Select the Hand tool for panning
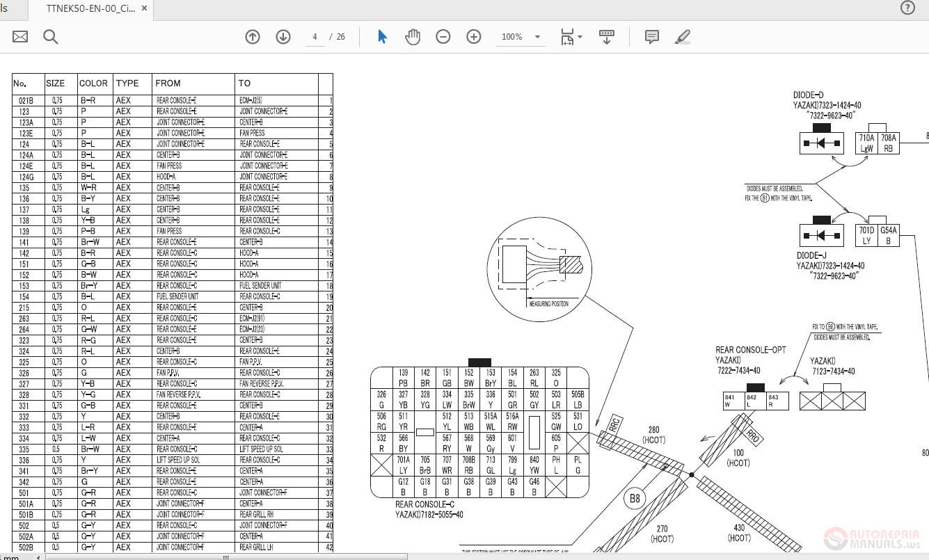This screenshot has width=929, height=560. coord(413,36)
